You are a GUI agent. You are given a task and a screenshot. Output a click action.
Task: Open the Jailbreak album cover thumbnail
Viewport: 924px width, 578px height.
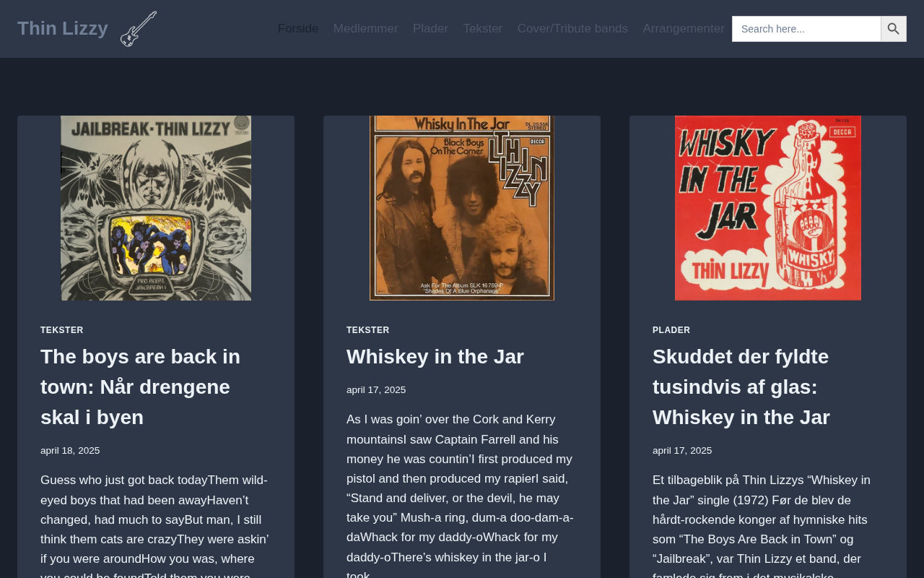click(156, 208)
